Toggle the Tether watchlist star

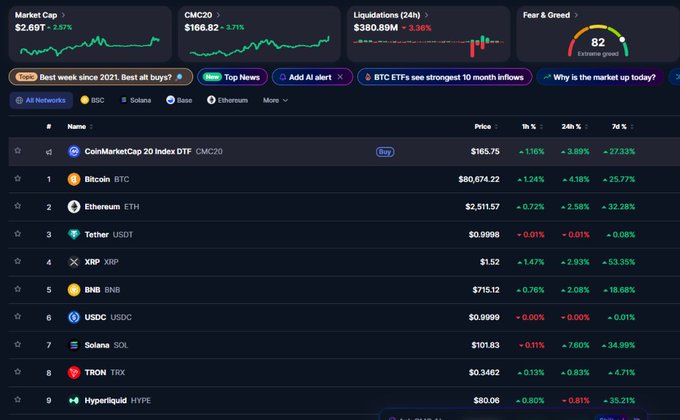click(x=18, y=233)
